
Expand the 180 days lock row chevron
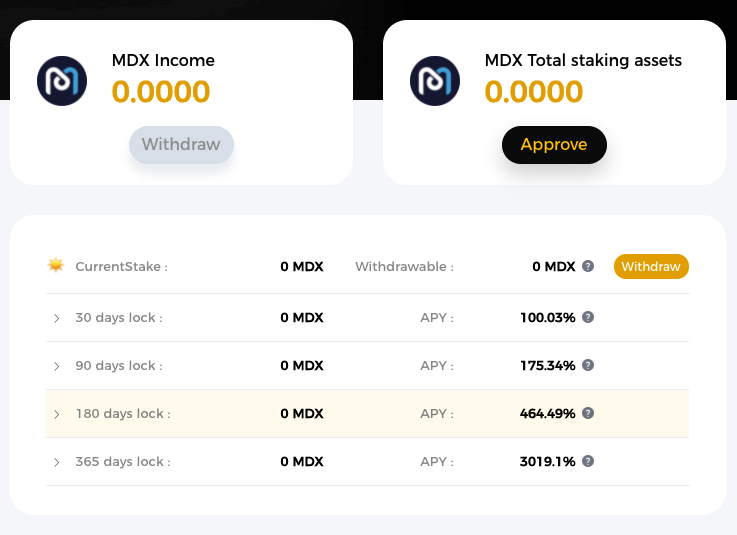pyautogui.click(x=56, y=414)
